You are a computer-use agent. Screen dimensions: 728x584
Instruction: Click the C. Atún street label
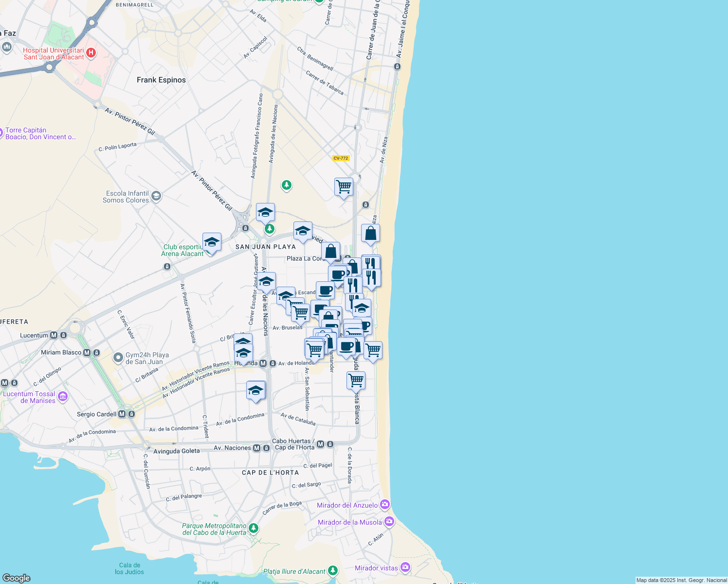point(376,539)
